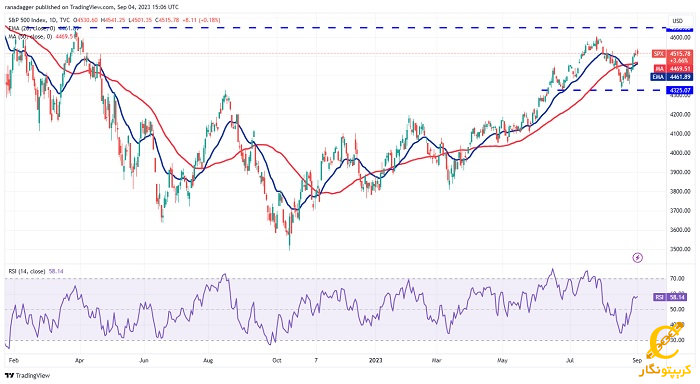Click the 4000.00 price axis label
The height and width of the screenshot is (384, 700).
(680, 153)
